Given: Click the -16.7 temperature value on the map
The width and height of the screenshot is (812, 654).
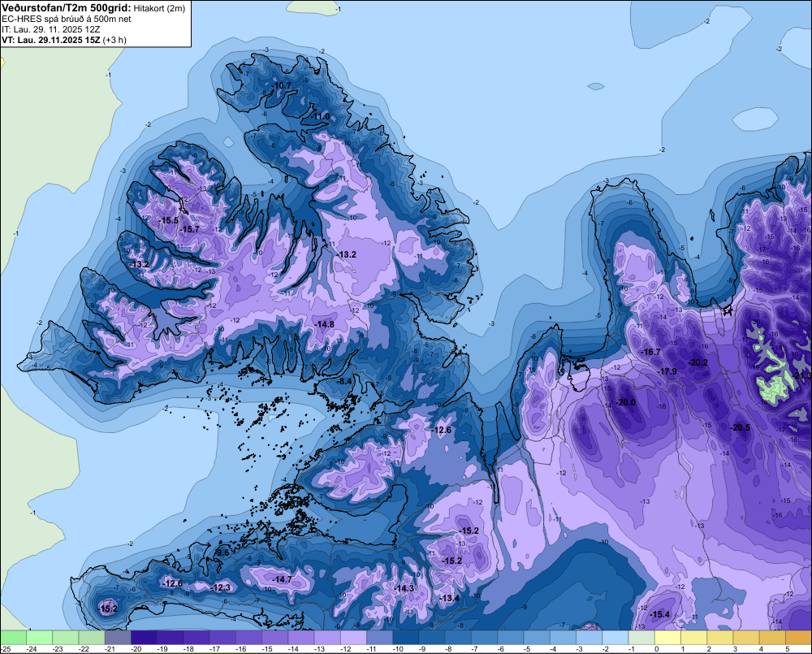Looking at the screenshot, I should click(x=651, y=352).
